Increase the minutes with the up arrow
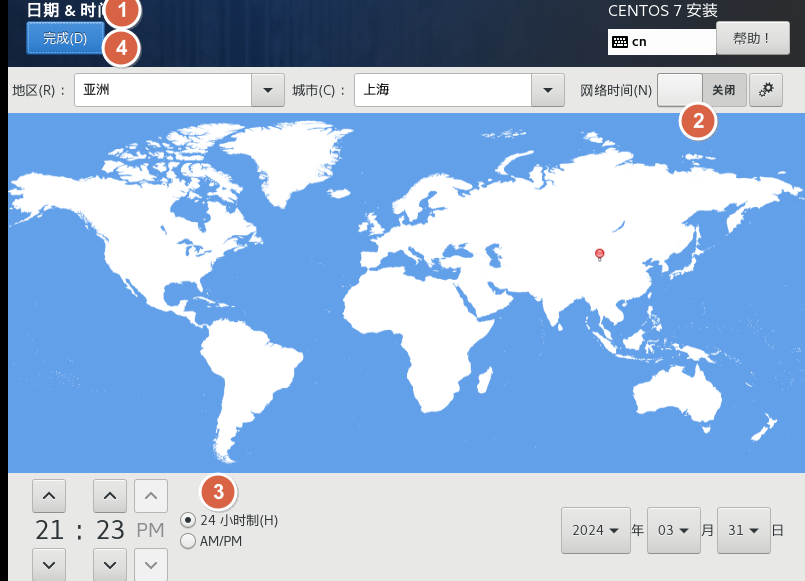The image size is (805, 581). (110, 496)
